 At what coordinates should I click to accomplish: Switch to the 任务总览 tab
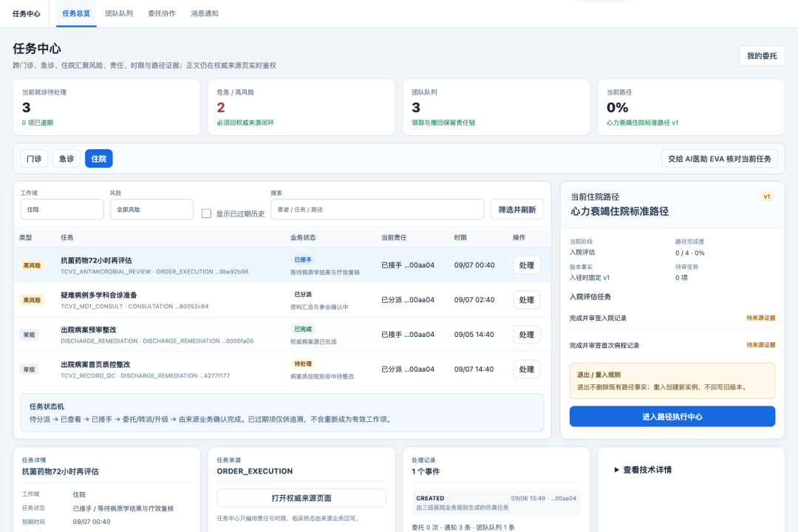76,14
